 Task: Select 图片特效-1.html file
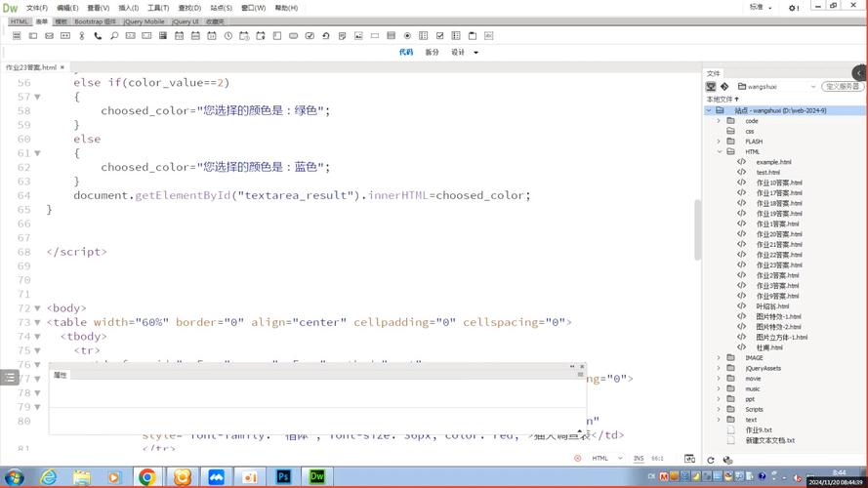(778, 316)
